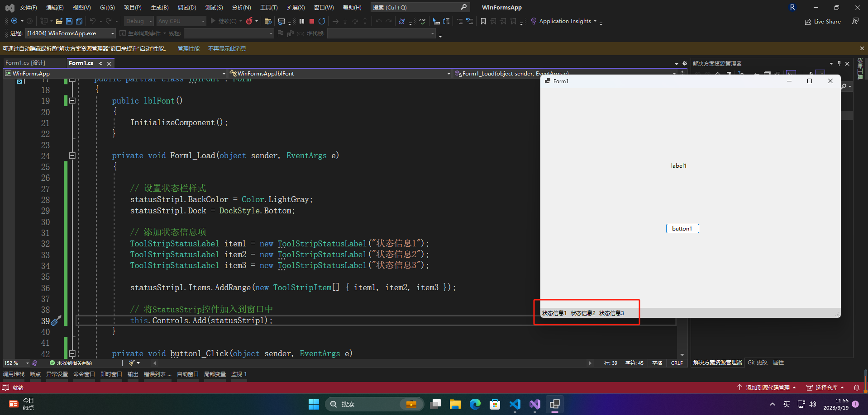Click the Find in Files folder icon
868x415 pixels.
(x=268, y=21)
